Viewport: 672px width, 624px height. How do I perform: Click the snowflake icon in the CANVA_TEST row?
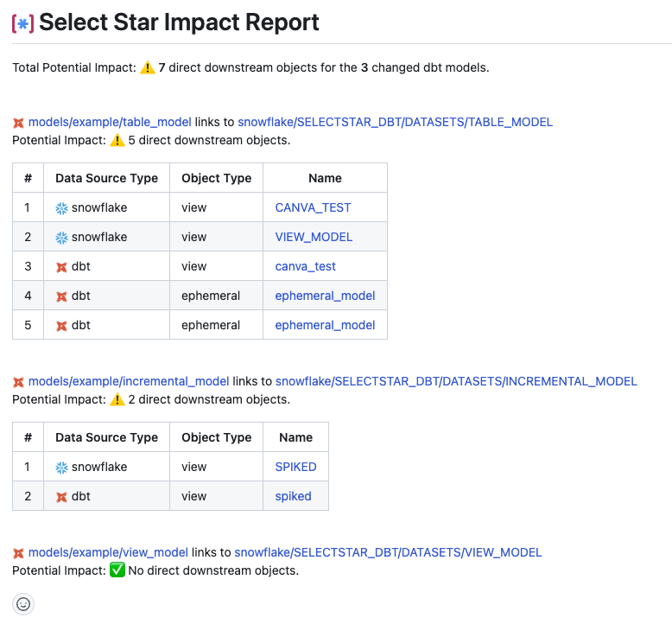click(x=61, y=208)
